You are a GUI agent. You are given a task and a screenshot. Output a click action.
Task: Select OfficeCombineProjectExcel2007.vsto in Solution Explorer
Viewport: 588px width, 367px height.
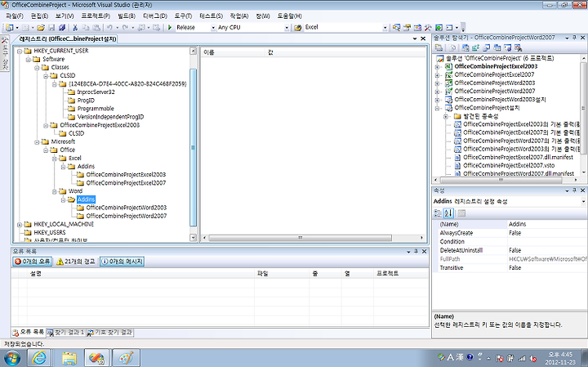[x=509, y=165]
